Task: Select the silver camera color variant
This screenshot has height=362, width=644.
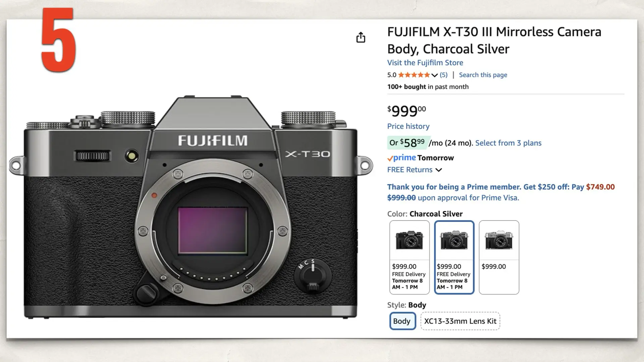Action: [x=499, y=240]
